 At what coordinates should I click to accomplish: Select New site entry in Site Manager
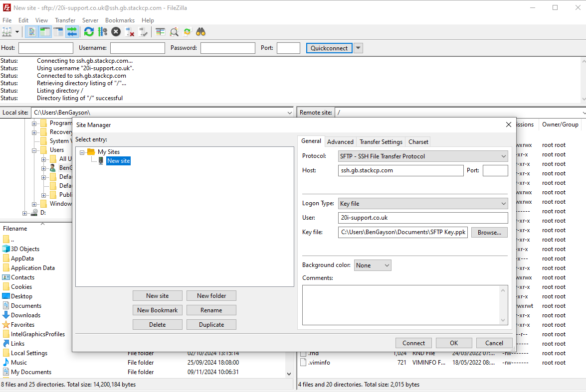(x=119, y=161)
